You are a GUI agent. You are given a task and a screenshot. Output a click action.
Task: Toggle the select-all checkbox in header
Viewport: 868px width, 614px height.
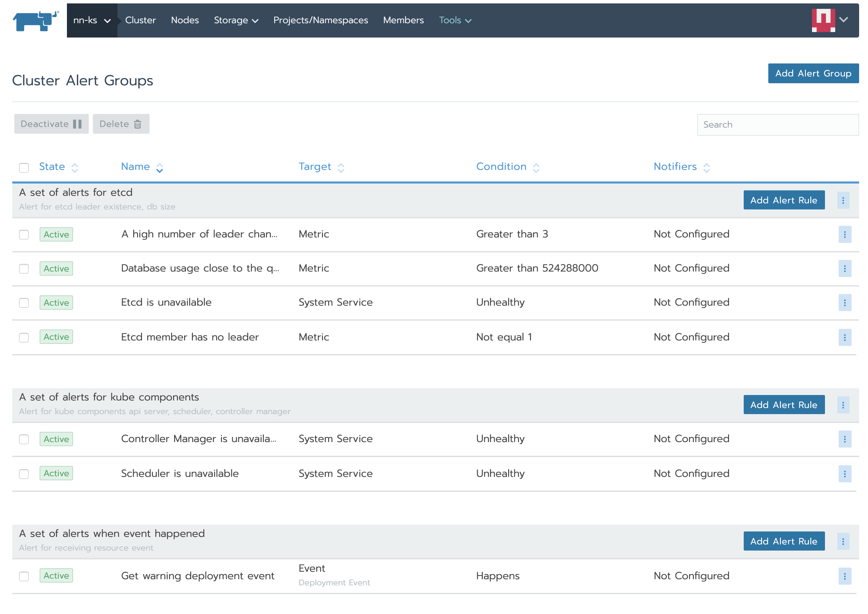[x=24, y=167]
